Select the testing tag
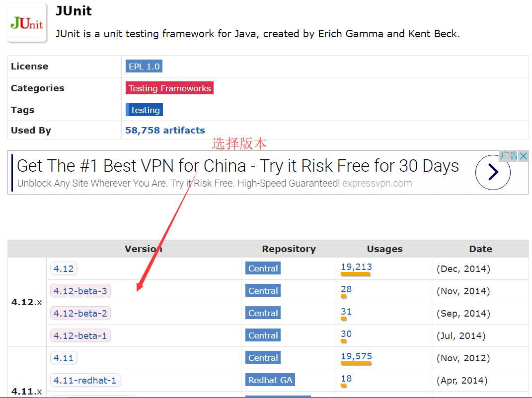Viewport: 532px width, 398px height. pos(145,110)
